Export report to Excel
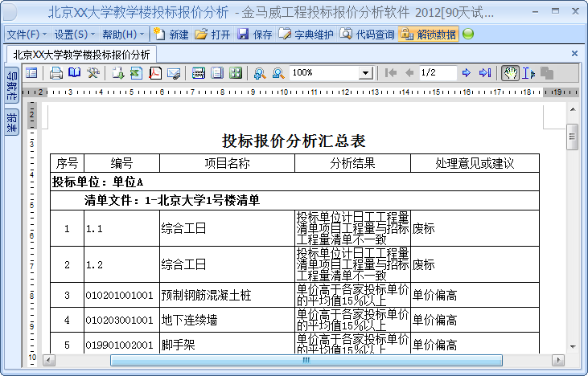Viewport: 588px width, 376px height. pos(135,73)
